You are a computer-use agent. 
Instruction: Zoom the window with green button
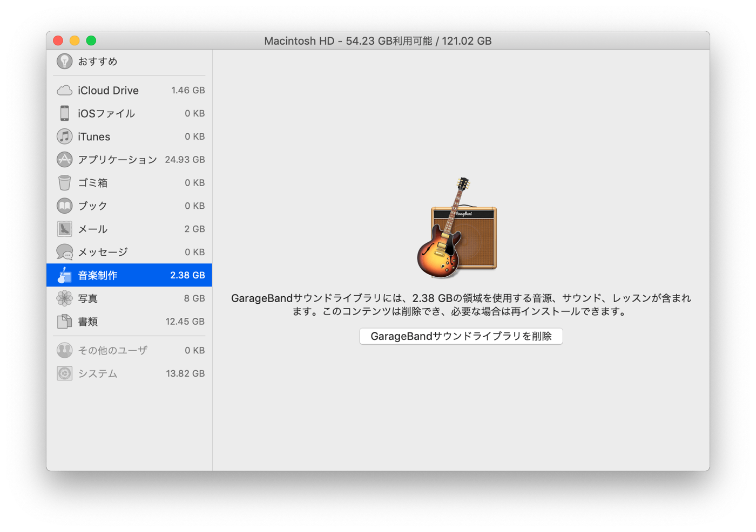91,40
